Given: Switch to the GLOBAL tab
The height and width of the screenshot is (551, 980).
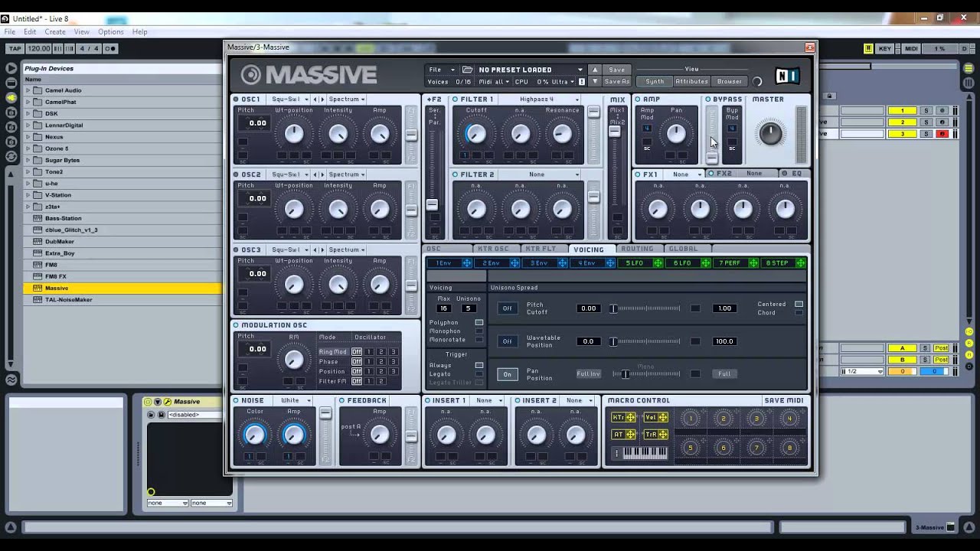Looking at the screenshot, I should [x=683, y=249].
